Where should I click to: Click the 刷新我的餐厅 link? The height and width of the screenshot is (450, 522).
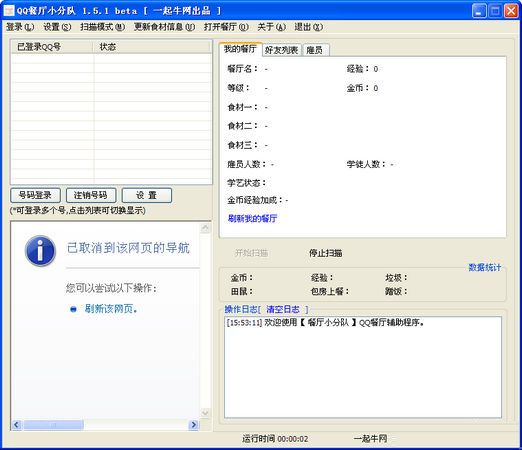[252, 218]
